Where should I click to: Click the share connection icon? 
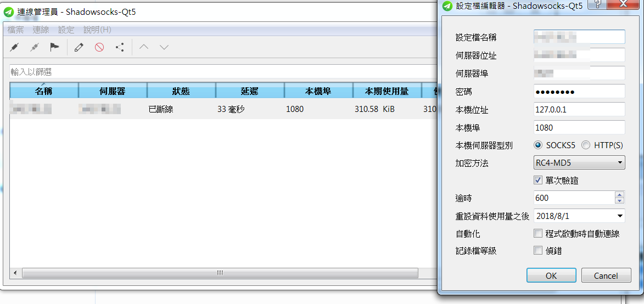[x=120, y=47]
